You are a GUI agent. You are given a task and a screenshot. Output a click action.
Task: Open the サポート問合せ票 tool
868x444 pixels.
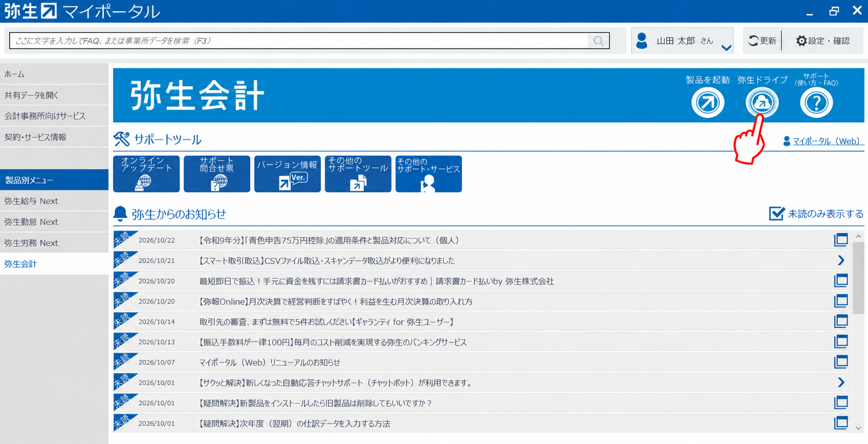pos(217,174)
